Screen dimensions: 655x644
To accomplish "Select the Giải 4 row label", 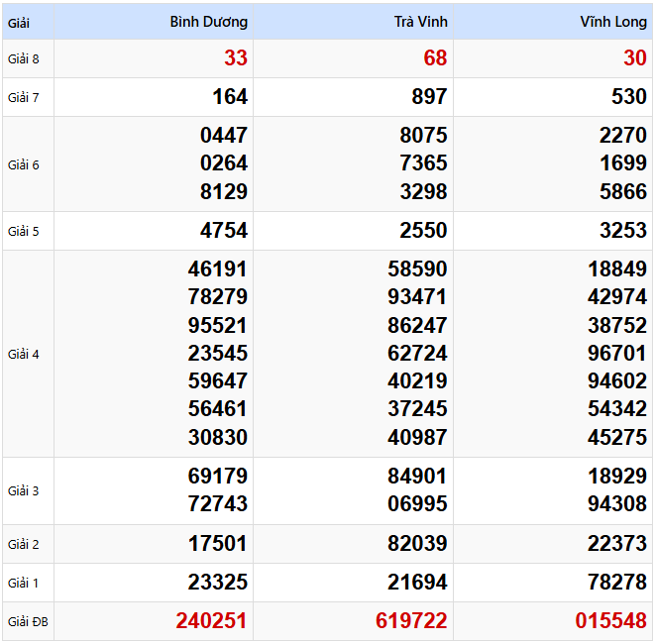I will click(24, 354).
